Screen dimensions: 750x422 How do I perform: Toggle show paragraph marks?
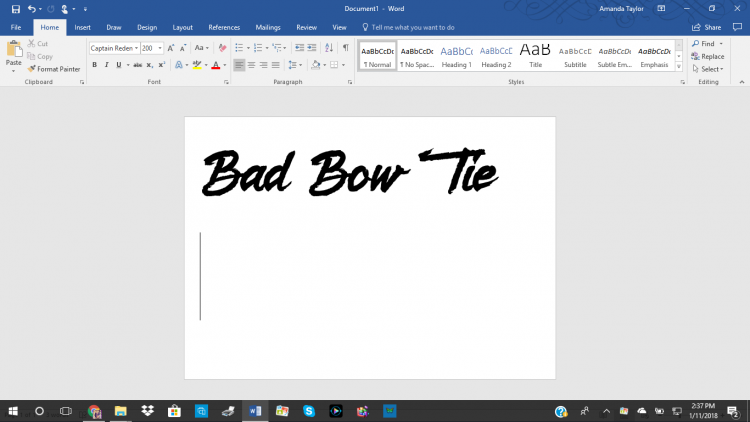click(345, 48)
